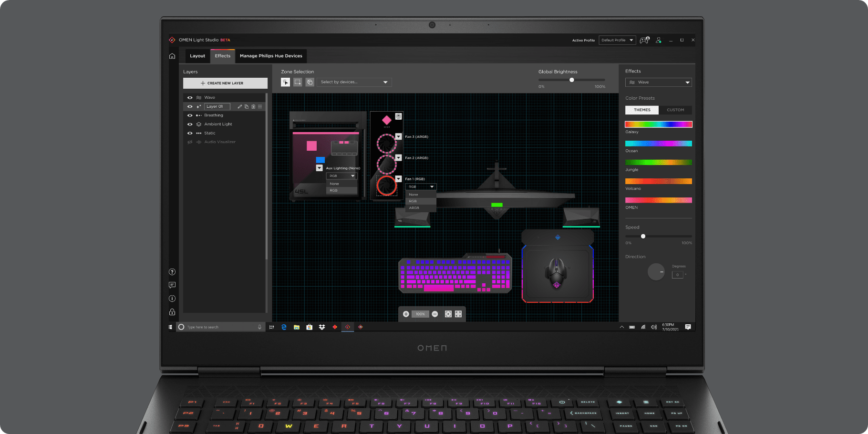Hide the Wave layer
The width and height of the screenshot is (868, 434).
point(190,98)
